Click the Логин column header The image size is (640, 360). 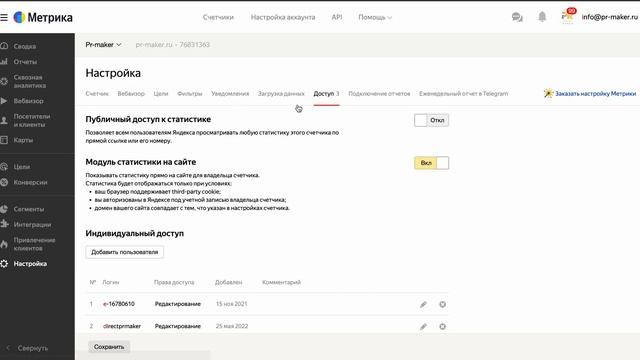(111, 282)
